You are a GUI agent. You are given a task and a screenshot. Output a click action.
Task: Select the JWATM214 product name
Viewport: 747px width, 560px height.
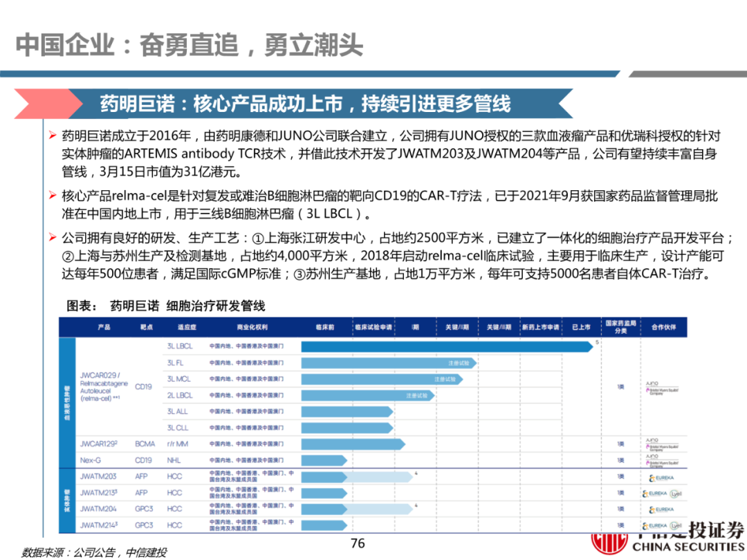[x=99, y=525]
